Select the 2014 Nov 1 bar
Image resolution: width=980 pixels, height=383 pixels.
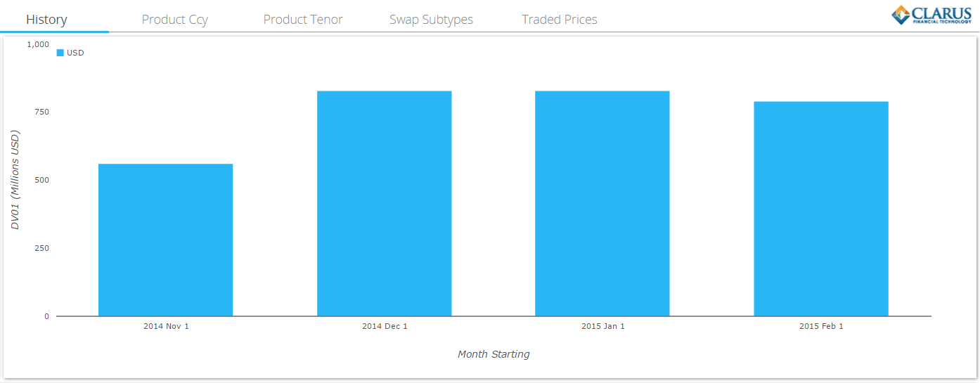pos(165,240)
